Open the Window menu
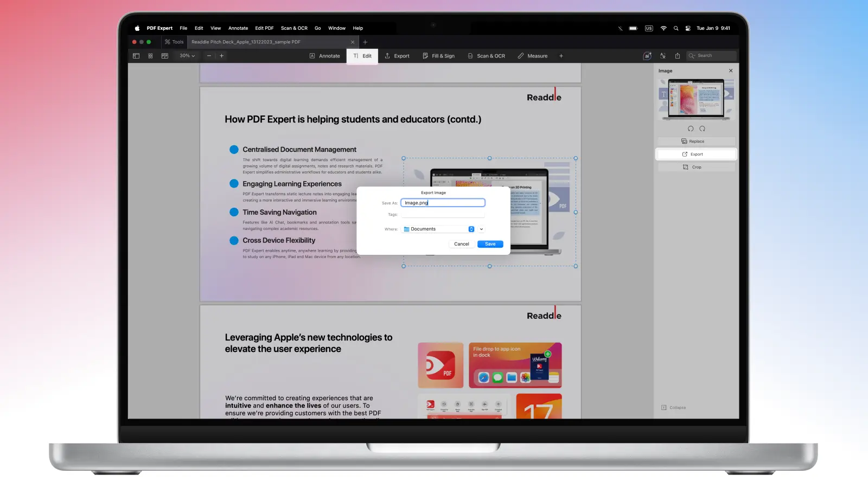This screenshot has width=868, height=488. 337,28
